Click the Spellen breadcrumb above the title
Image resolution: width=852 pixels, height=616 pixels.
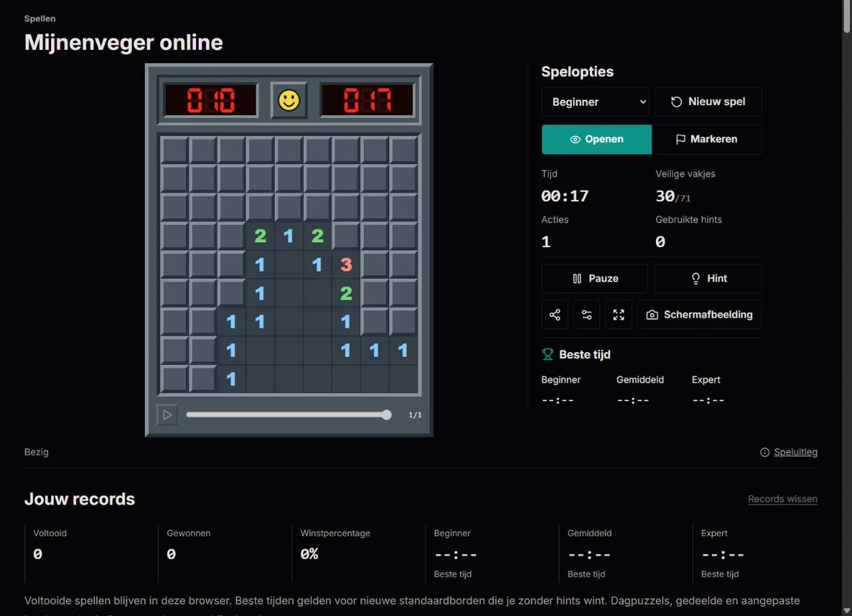40,18
